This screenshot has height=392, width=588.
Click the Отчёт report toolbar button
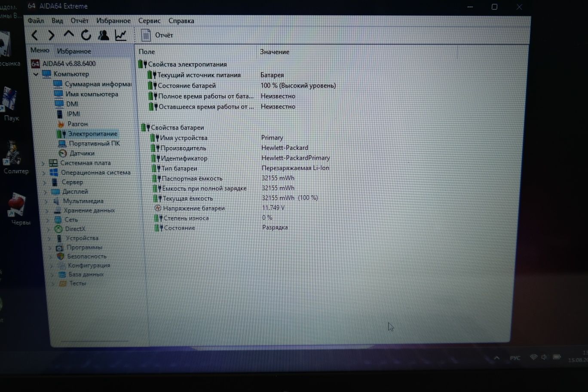(x=157, y=35)
